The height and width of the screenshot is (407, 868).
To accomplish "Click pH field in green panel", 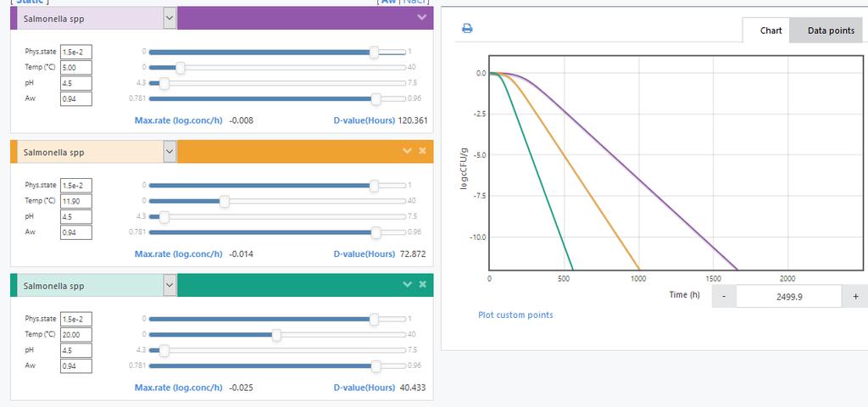I will pos(75,350).
